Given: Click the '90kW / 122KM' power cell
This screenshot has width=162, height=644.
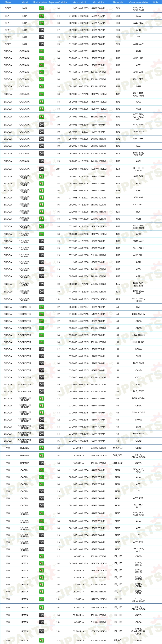Looking at the screenshot, I should tap(98, 578).
